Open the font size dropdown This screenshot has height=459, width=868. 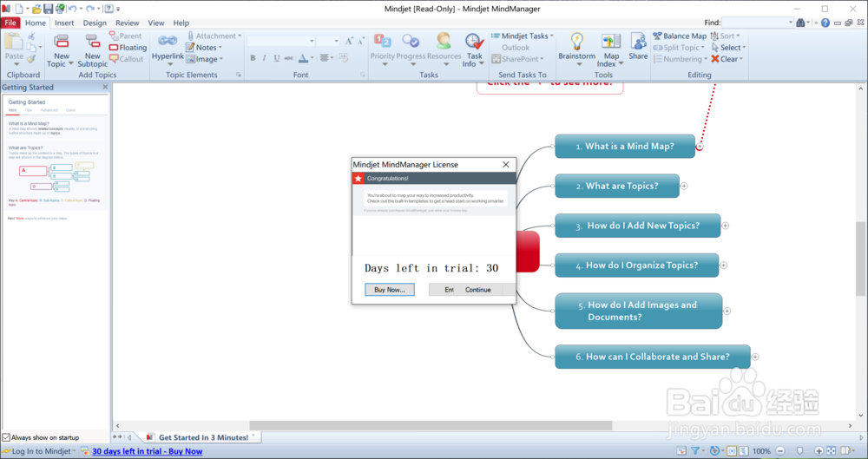(335, 41)
